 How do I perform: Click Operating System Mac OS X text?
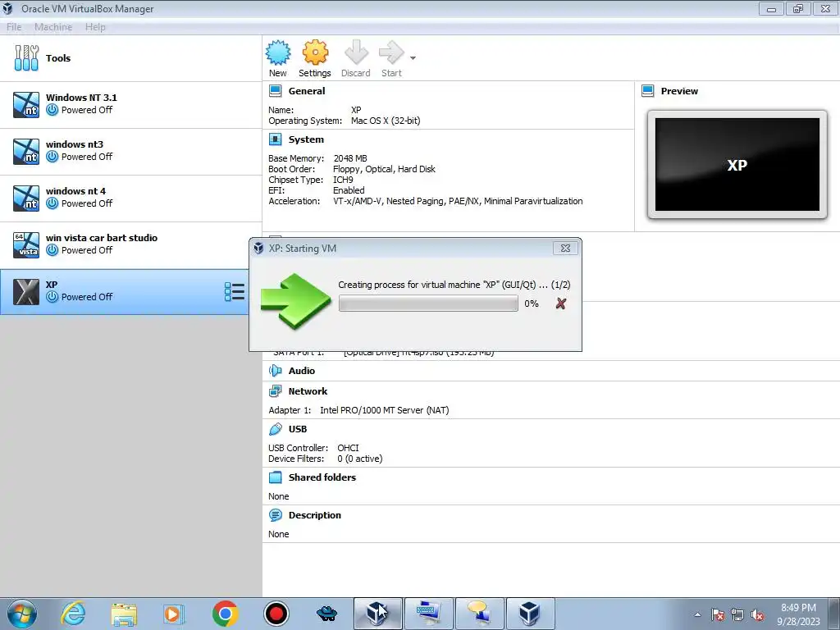coord(386,121)
